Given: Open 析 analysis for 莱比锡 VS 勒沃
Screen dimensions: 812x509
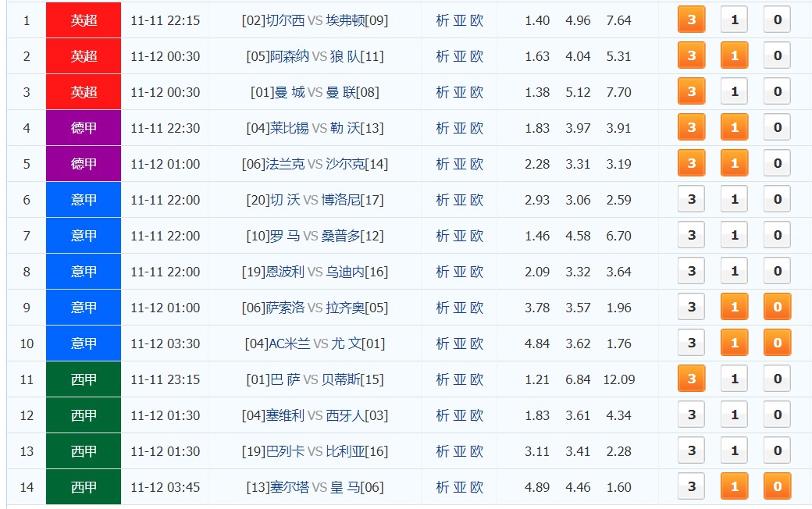Looking at the screenshot, I should 442,128.
